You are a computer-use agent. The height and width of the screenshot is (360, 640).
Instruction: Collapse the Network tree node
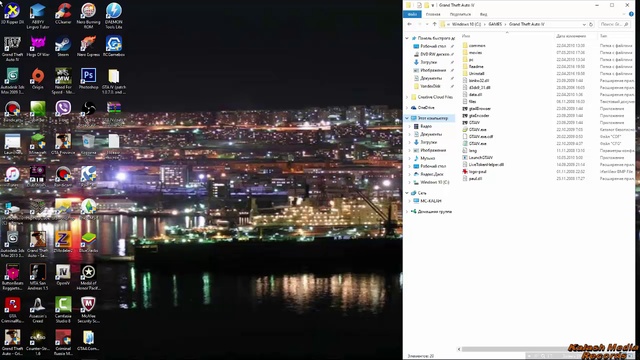pos(407,193)
